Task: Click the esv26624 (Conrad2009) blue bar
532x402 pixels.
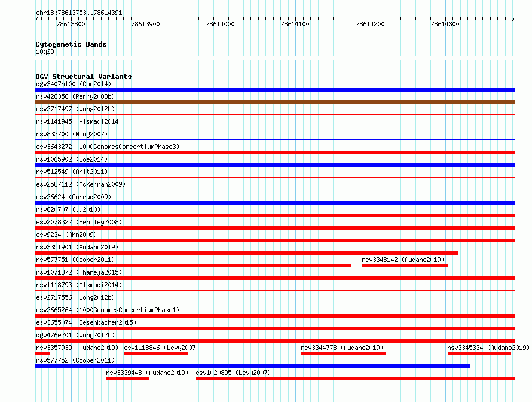Action: coord(275,203)
